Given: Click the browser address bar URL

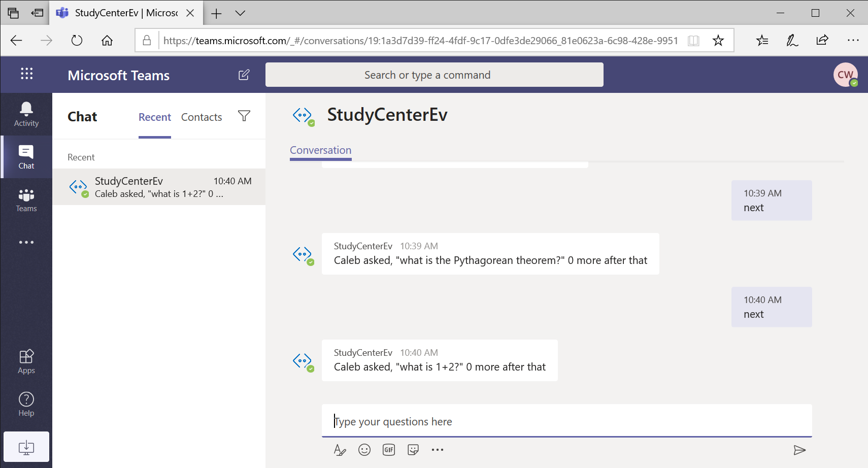Looking at the screenshot, I should [421, 41].
